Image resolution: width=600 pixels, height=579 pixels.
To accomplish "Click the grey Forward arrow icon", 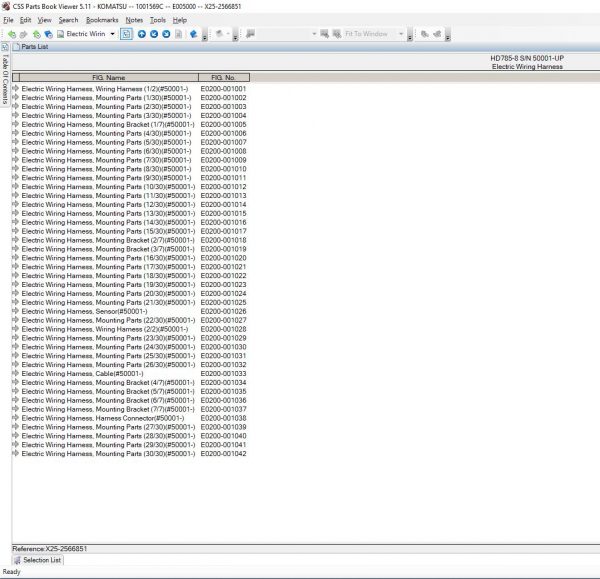I will click(x=23, y=34).
